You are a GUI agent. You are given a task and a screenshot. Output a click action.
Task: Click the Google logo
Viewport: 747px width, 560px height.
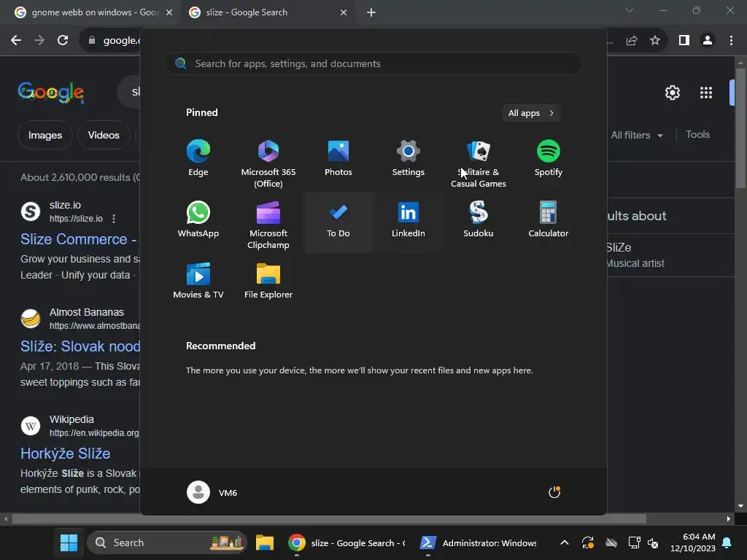click(x=51, y=93)
